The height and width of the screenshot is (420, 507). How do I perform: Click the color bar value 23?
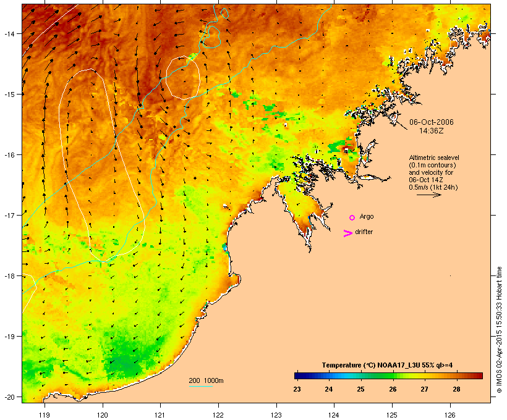pos(297,389)
